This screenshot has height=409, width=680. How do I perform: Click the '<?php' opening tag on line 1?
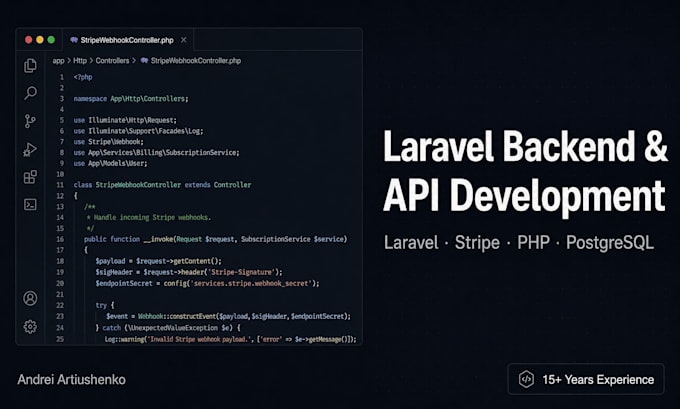[83, 77]
